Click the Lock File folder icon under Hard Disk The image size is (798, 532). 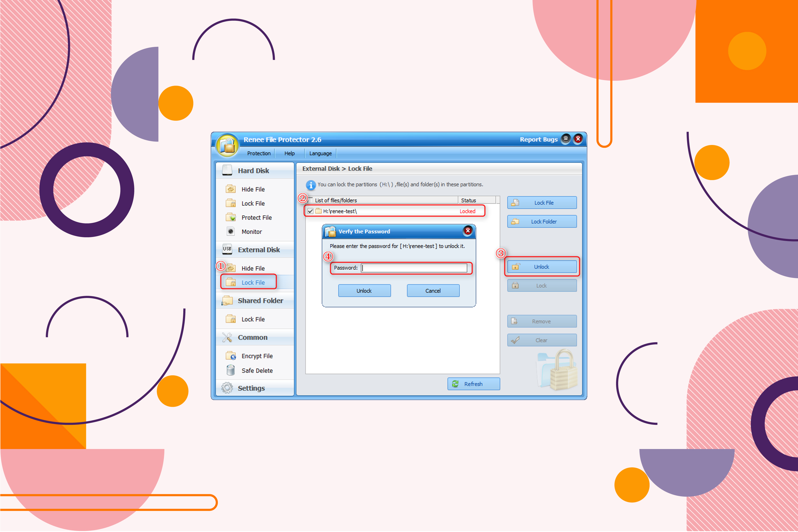pyautogui.click(x=231, y=203)
